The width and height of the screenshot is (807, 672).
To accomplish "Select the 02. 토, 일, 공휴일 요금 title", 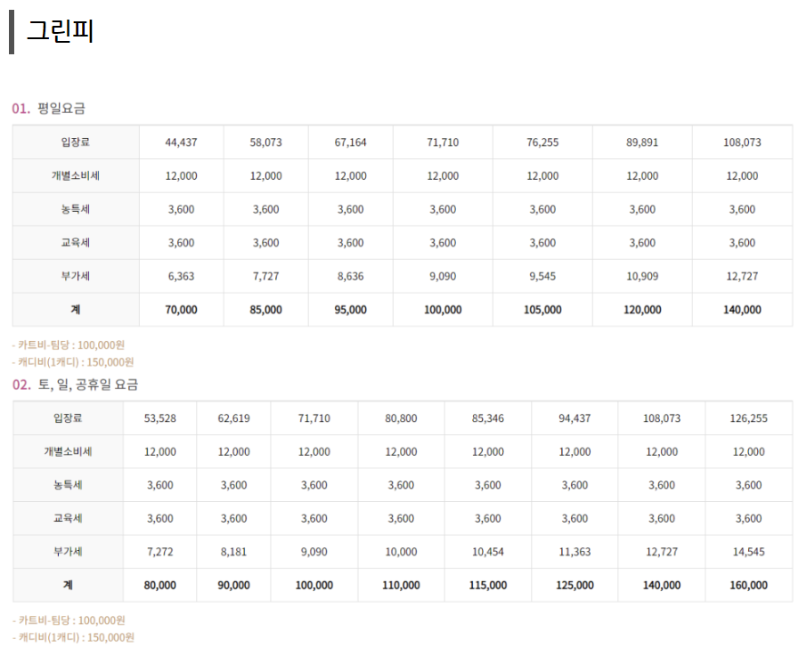I will [75, 385].
